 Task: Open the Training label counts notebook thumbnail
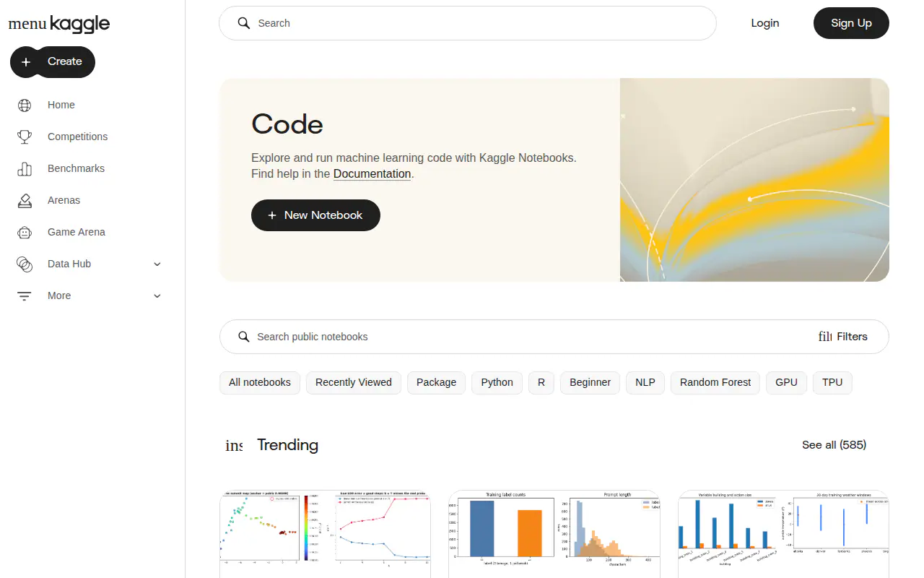click(x=554, y=534)
